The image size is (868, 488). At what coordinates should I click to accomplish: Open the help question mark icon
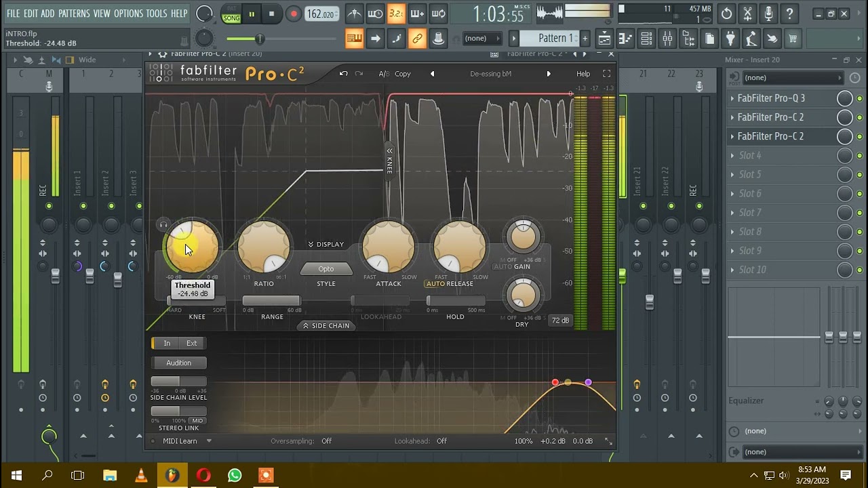point(789,14)
